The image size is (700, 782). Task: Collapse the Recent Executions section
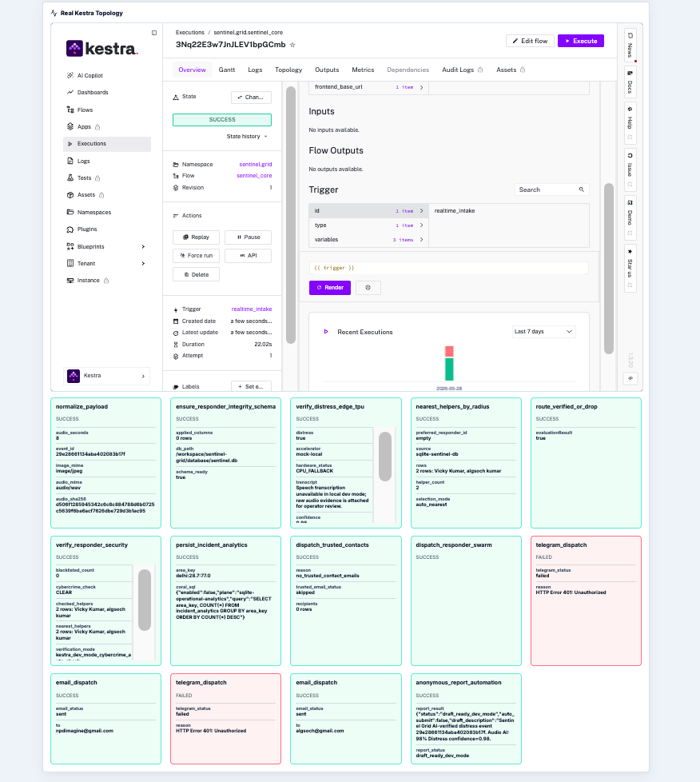[x=326, y=332]
